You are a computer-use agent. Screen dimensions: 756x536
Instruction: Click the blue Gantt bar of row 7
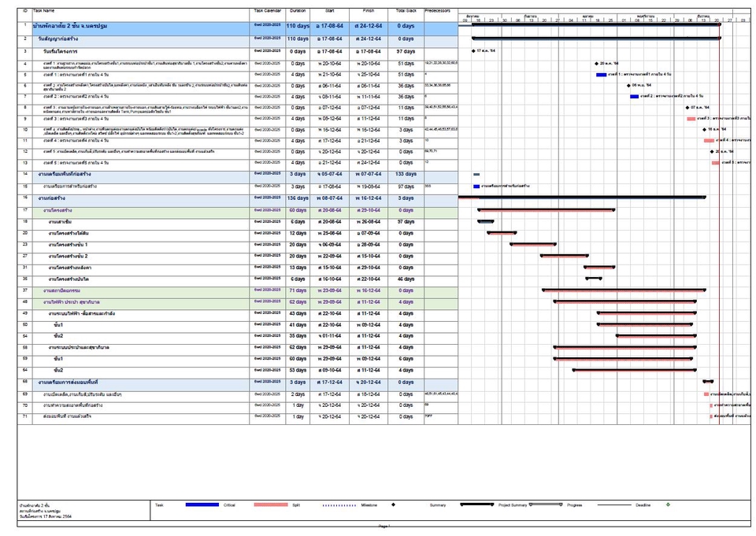[635, 96]
